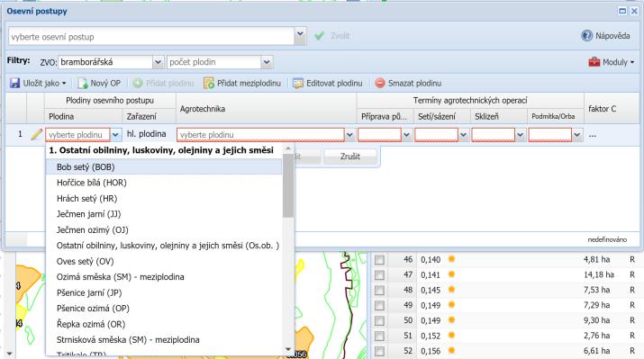Select Hrách setý (HR) from list

coord(164,199)
